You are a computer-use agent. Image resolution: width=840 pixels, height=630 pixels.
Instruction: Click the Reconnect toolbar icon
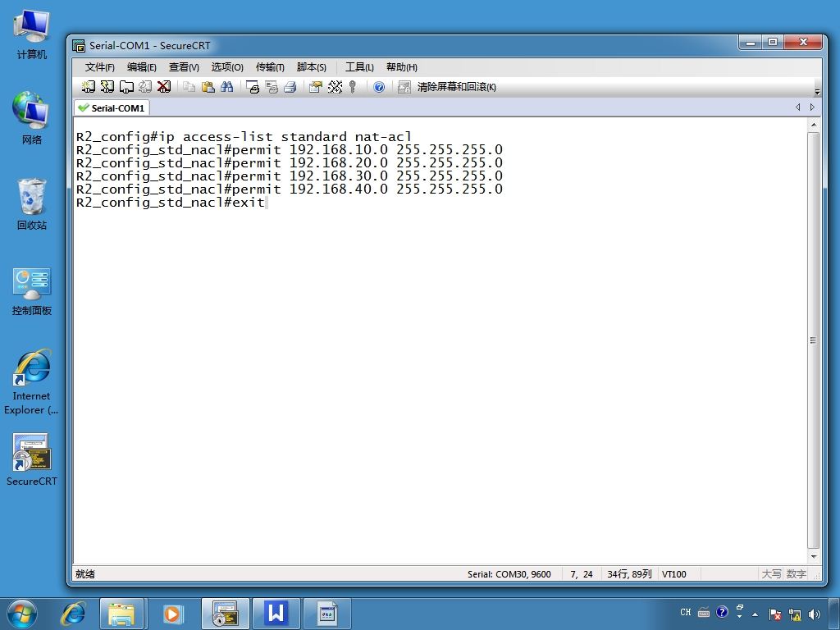145,87
